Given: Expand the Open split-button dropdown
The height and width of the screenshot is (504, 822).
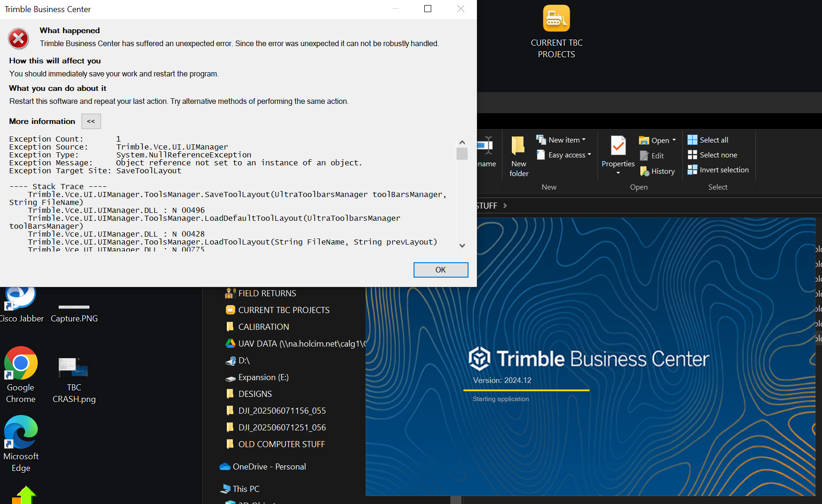Looking at the screenshot, I should pos(672,140).
